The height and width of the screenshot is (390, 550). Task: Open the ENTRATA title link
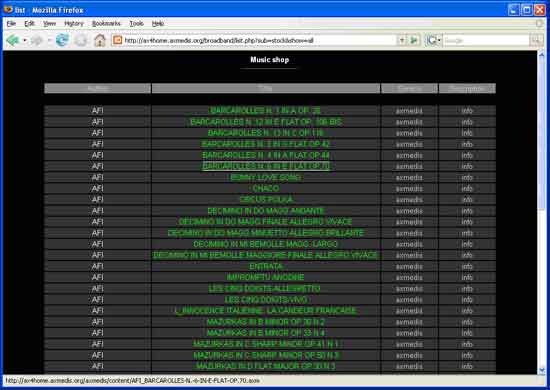266,266
